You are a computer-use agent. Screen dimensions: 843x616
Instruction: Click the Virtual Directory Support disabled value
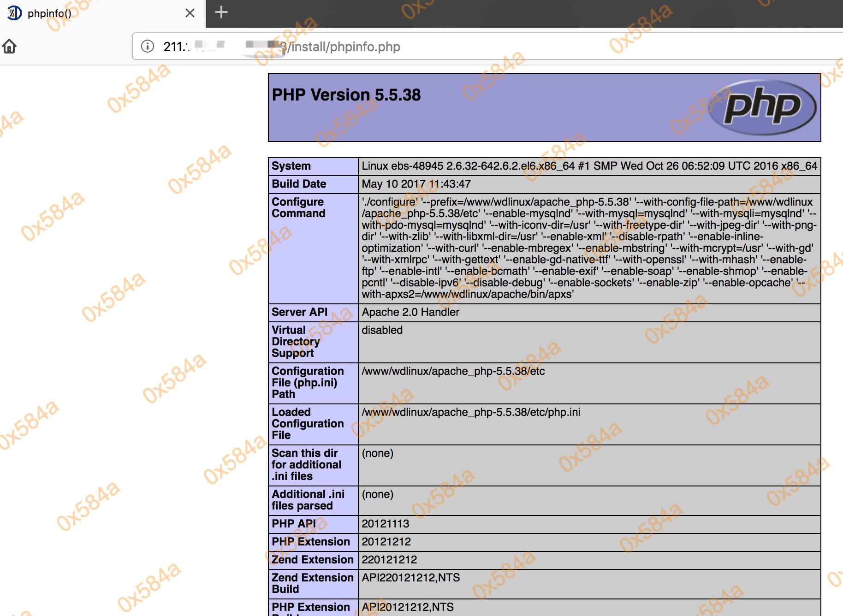coord(382,330)
